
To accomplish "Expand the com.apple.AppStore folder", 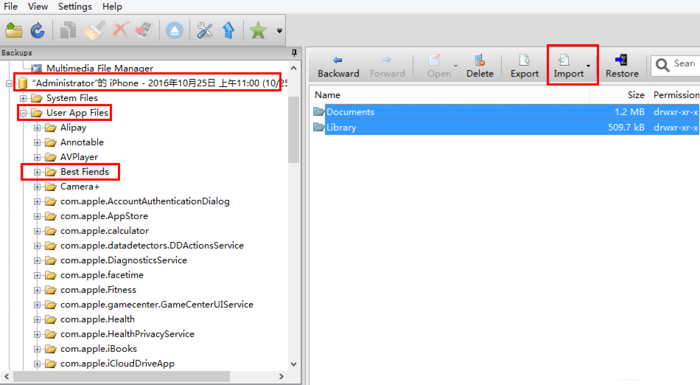I will coord(37,216).
